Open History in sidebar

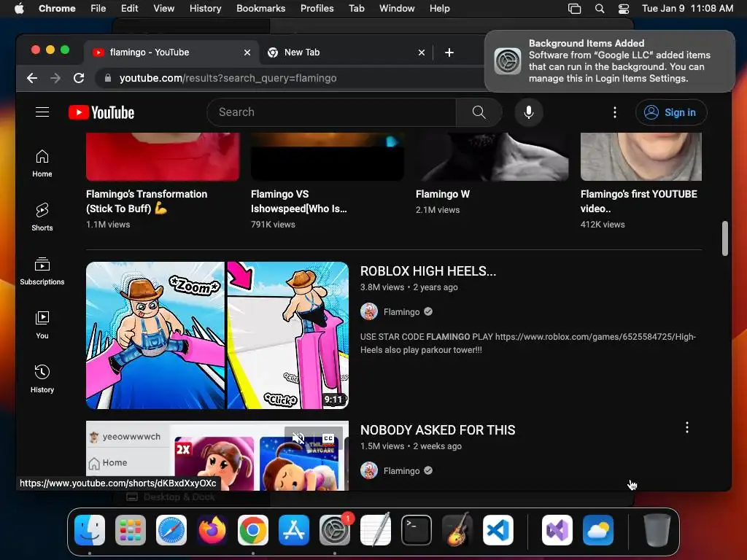tap(42, 378)
